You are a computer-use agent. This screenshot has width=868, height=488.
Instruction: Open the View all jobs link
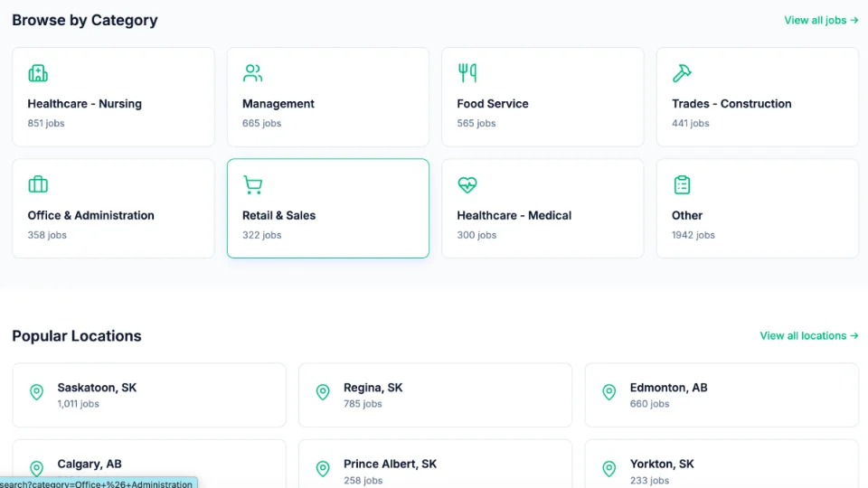pos(821,20)
